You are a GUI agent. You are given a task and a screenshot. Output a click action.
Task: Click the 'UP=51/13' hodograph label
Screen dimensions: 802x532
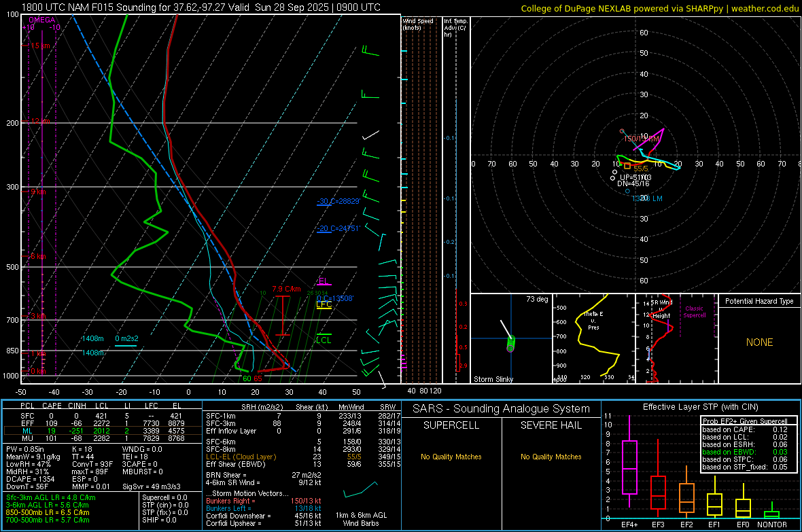point(635,177)
